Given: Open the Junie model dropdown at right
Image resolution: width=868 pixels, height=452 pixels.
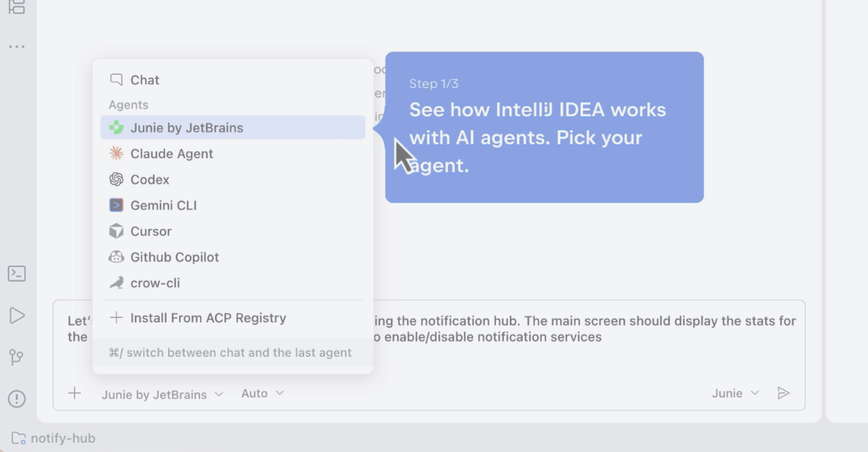Looking at the screenshot, I should [x=736, y=393].
